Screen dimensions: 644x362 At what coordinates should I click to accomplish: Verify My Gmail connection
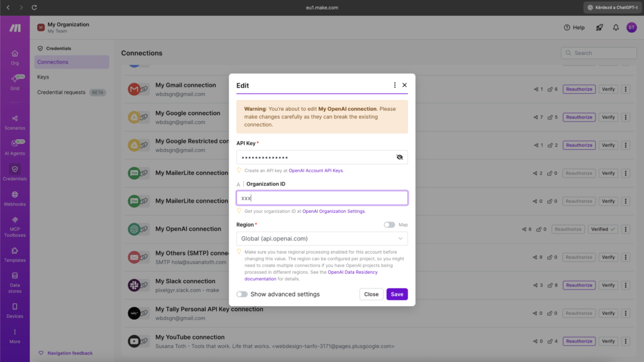pyautogui.click(x=608, y=89)
